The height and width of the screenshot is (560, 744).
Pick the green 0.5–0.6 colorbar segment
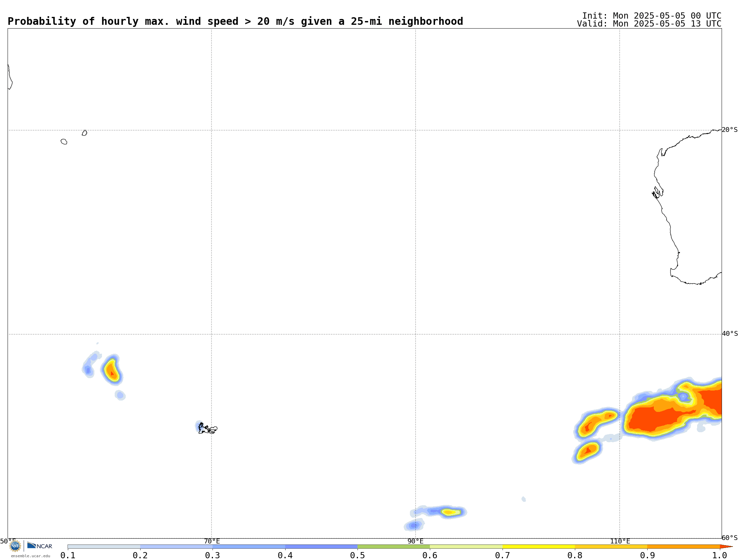point(394,547)
